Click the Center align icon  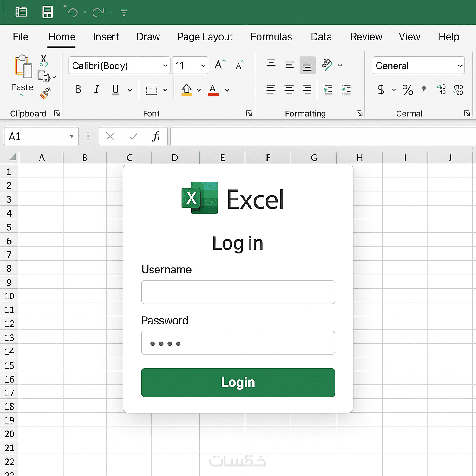coord(289,90)
